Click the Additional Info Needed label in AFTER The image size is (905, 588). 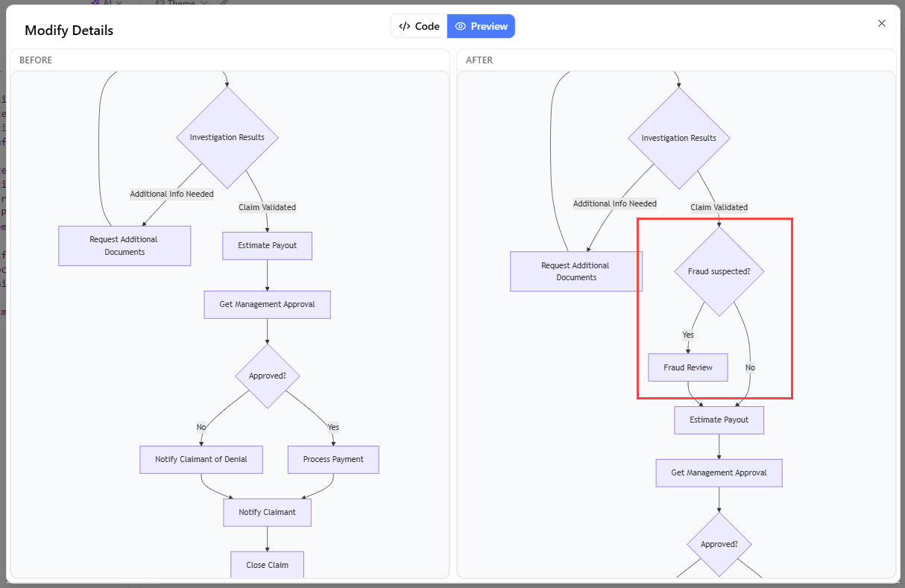[615, 203]
